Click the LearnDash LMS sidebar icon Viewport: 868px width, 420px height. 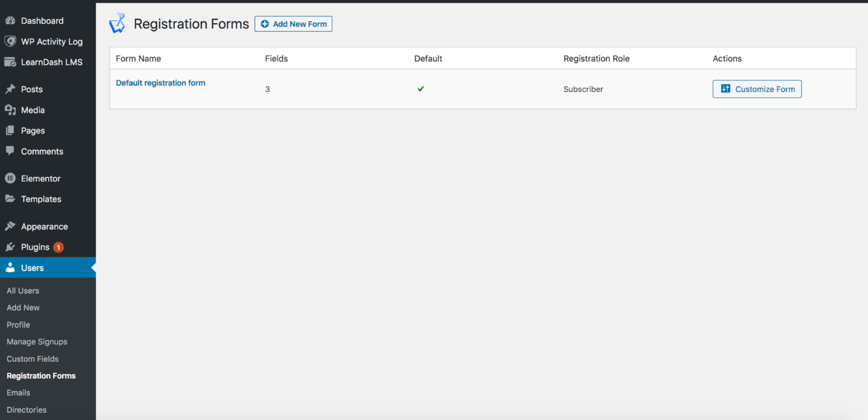(12, 62)
